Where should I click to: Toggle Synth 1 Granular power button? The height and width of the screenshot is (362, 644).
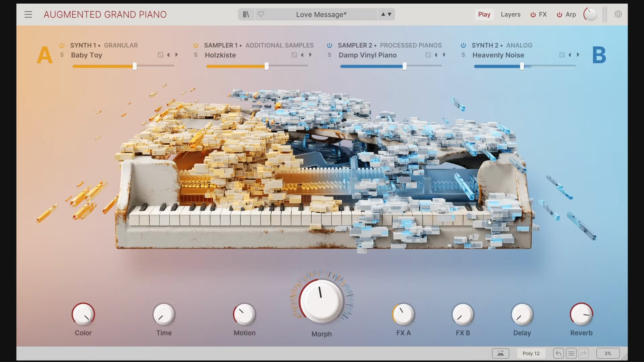pyautogui.click(x=62, y=45)
